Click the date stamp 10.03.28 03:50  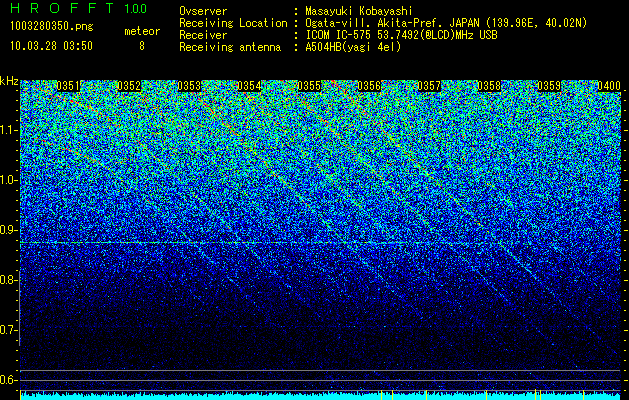coord(51,46)
